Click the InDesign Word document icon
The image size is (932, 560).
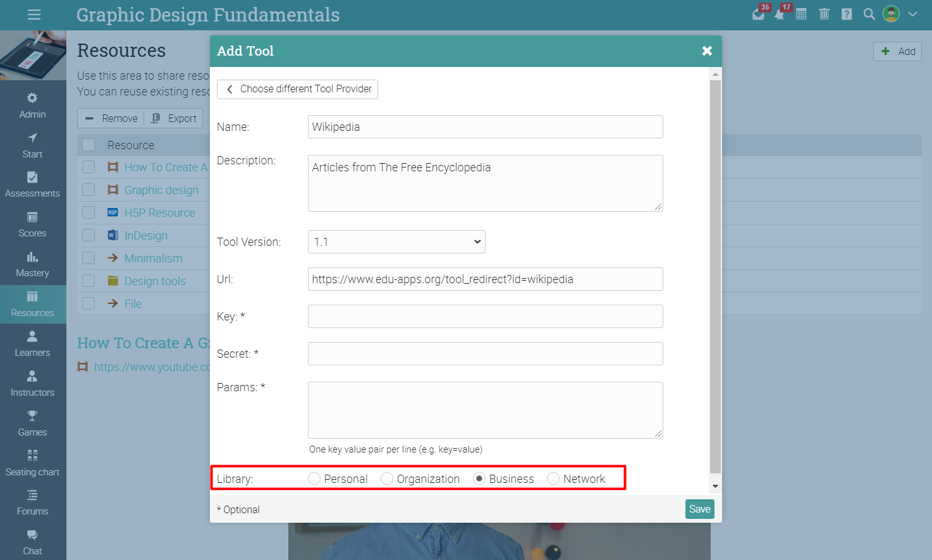click(x=113, y=235)
